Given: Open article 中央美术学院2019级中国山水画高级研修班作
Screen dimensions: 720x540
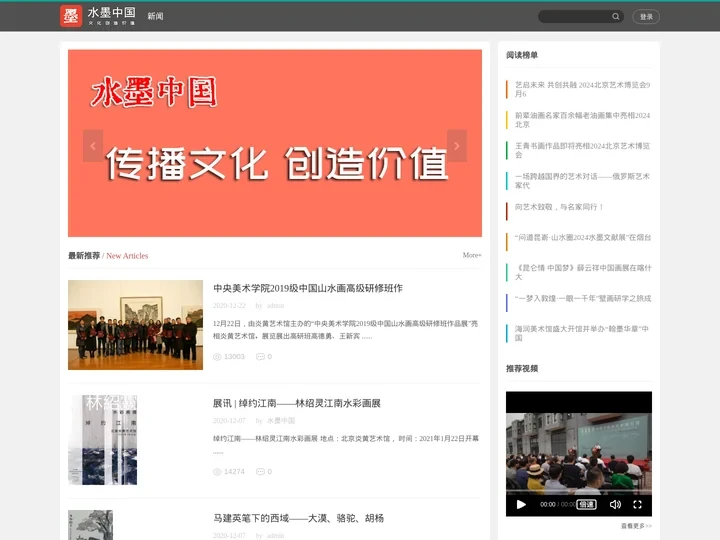Looking at the screenshot, I should click(308, 288).
